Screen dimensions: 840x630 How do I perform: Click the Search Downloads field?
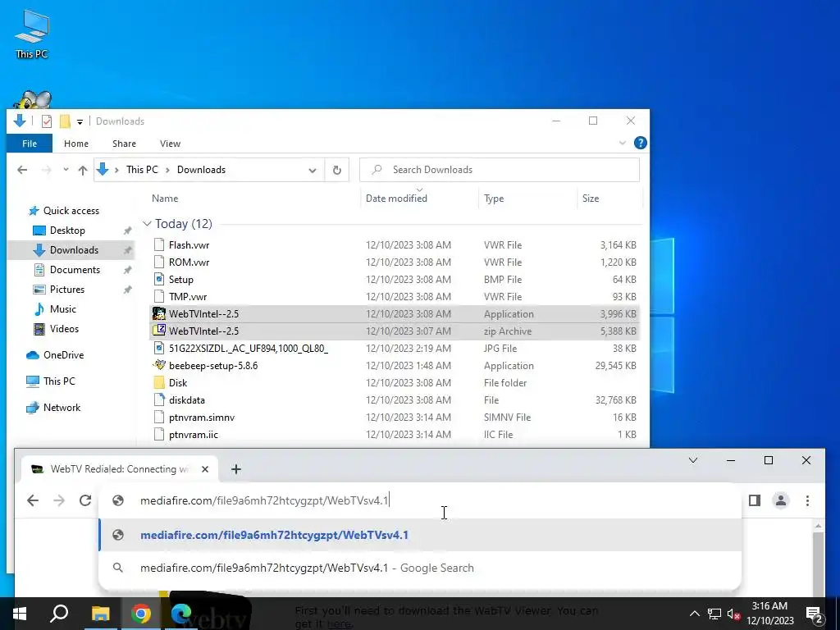pos(500,170)
